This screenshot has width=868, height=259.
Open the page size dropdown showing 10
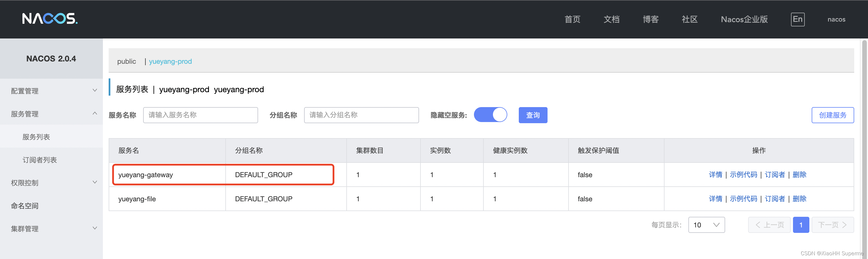706,225
